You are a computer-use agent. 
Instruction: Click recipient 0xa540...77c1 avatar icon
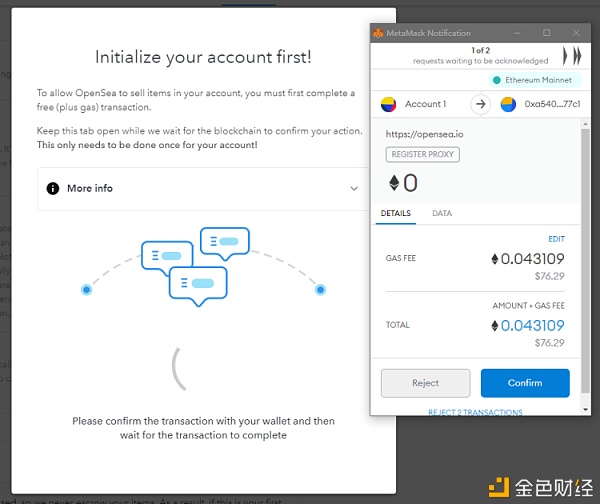click(x=508, y=104)
